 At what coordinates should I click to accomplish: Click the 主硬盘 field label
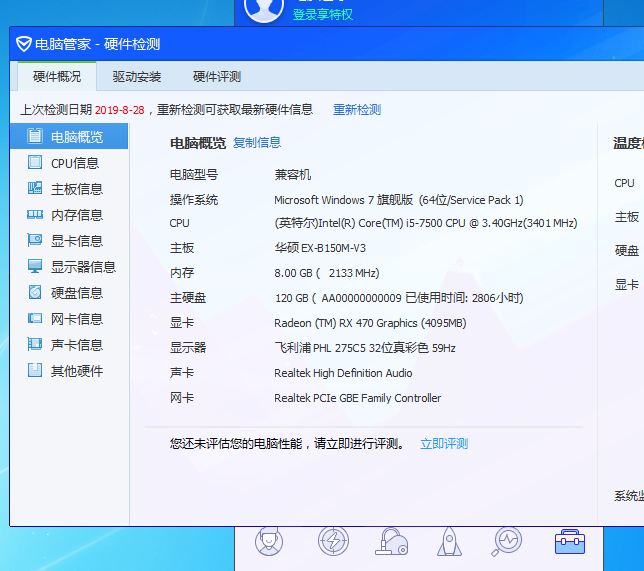pyautogui.click(x=188, y=298)
